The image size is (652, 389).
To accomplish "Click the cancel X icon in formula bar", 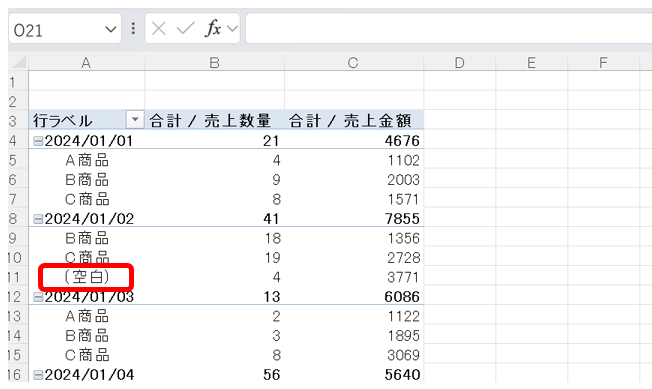I will click(158, 29).
